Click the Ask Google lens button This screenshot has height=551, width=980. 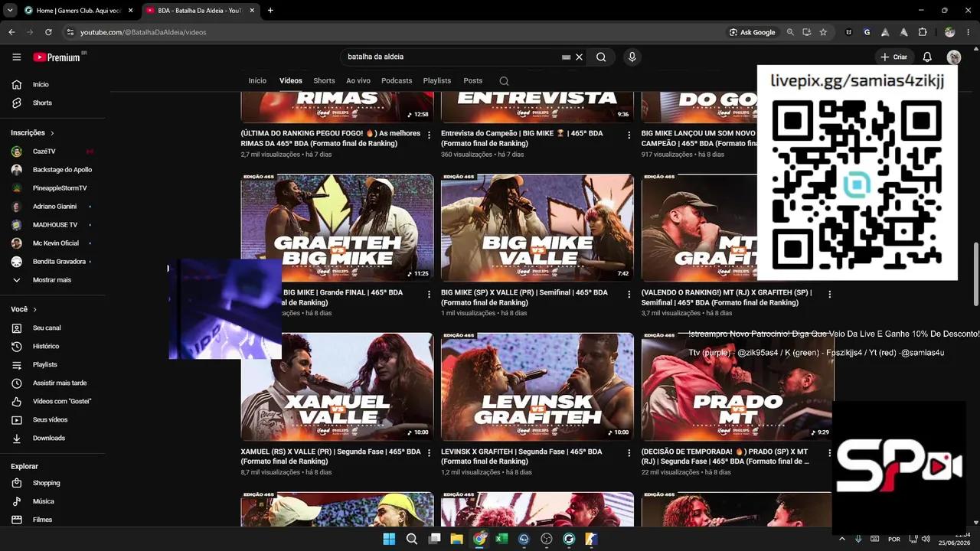coord(753,32)
